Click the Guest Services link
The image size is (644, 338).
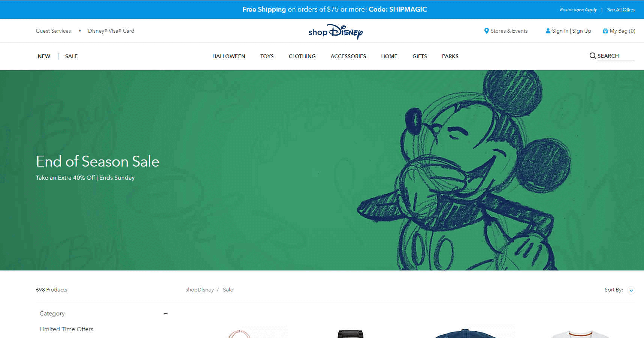(53, 31)
